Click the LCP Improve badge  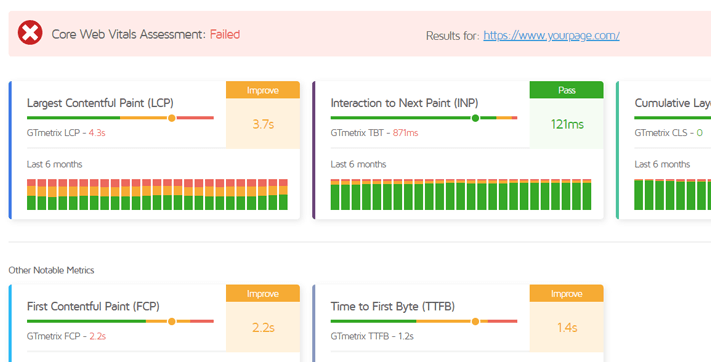tap(263, 90)
